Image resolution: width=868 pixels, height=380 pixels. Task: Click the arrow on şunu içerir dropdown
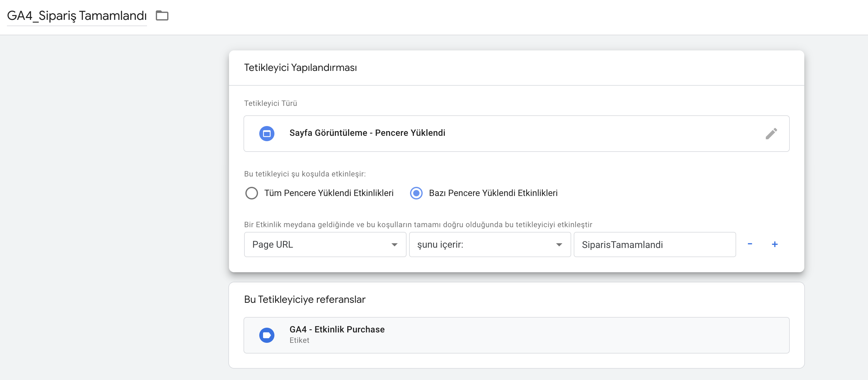click(x=559, y=245)
